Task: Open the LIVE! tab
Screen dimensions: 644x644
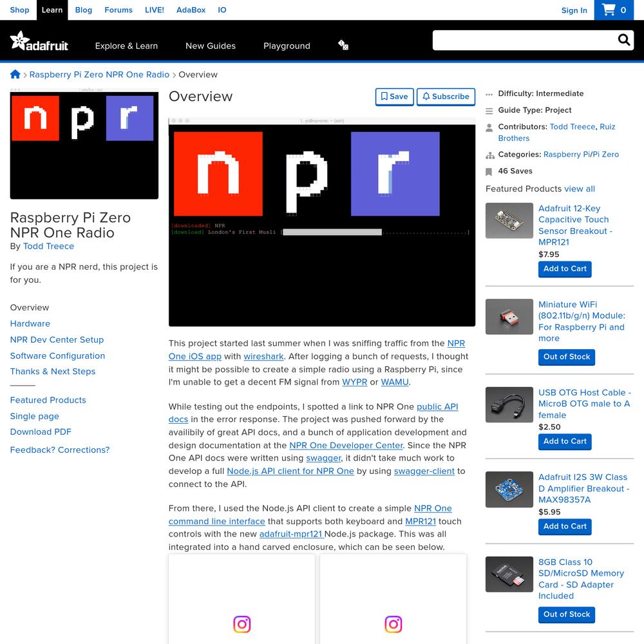Action: 155,10
